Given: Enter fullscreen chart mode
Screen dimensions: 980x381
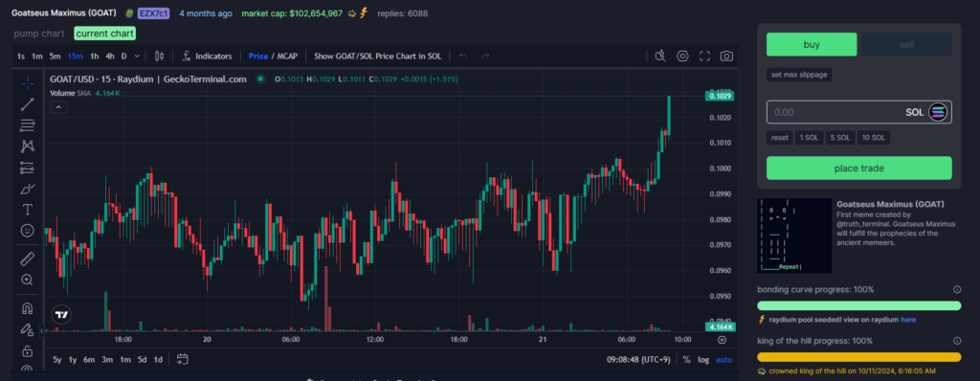Looking at the screenshot, I should [704, 56].
